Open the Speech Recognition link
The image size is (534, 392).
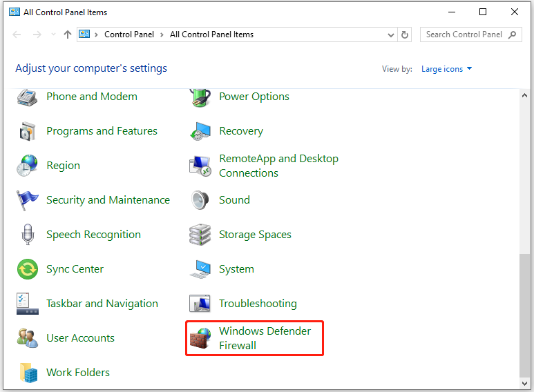pos(93,235)
